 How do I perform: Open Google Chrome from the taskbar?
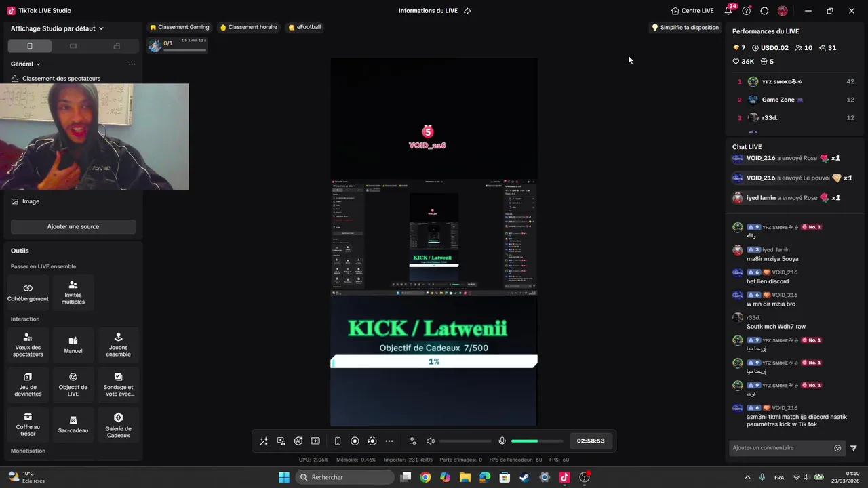point(425,477)
